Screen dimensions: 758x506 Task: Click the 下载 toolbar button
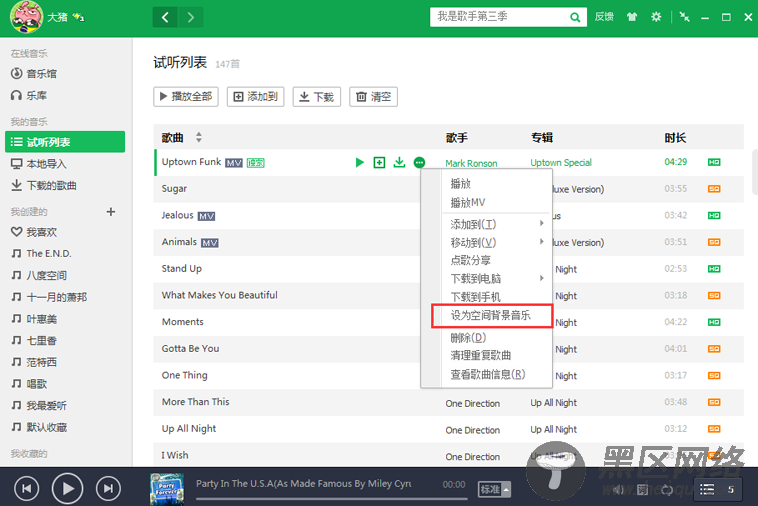click(x=317, y=97)
